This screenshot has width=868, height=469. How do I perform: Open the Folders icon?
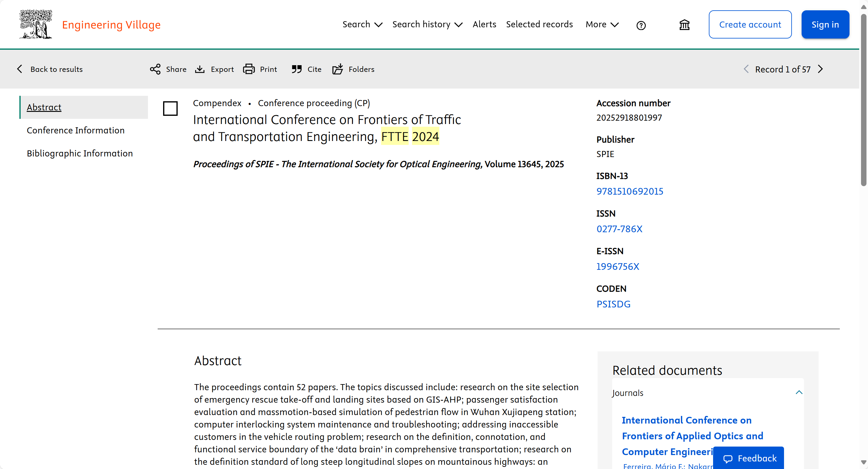point(338,69)
